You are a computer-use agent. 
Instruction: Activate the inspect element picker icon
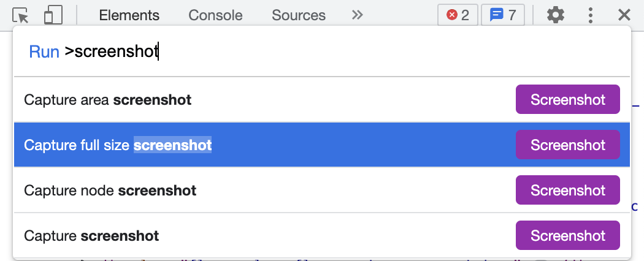(20, 15)
